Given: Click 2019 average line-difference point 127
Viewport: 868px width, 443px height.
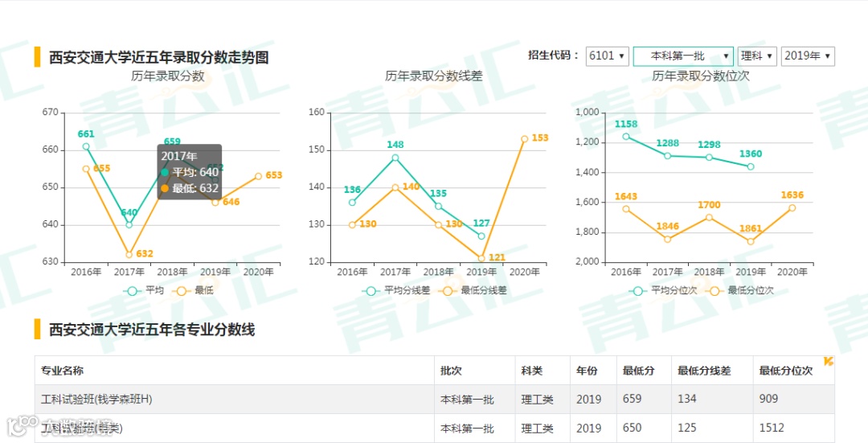Looking at the screenshot, I should pos(481,236).
